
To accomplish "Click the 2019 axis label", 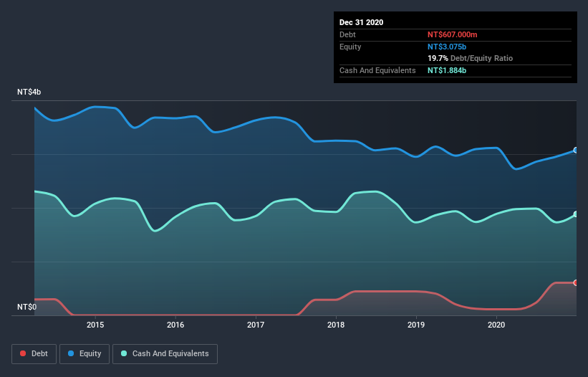I will click(416, 325).
